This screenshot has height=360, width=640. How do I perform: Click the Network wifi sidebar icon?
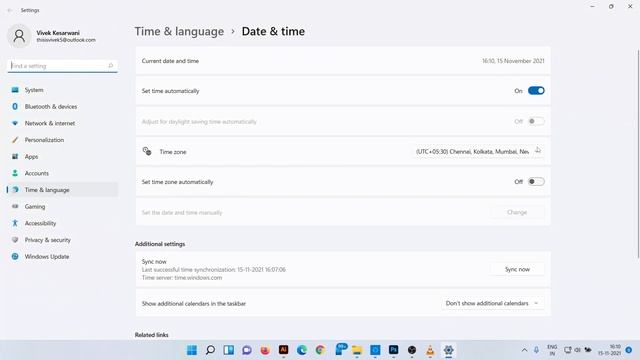15,123
